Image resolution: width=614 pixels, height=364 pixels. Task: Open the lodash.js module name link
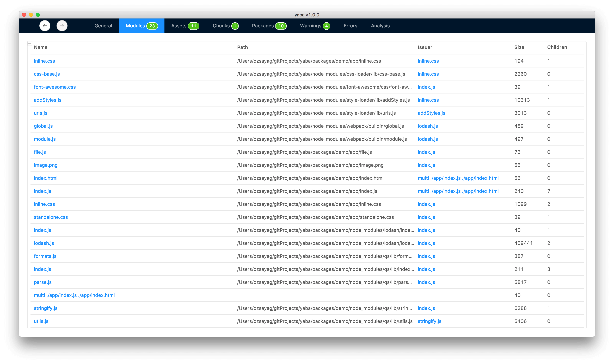[x=44, y=243]
